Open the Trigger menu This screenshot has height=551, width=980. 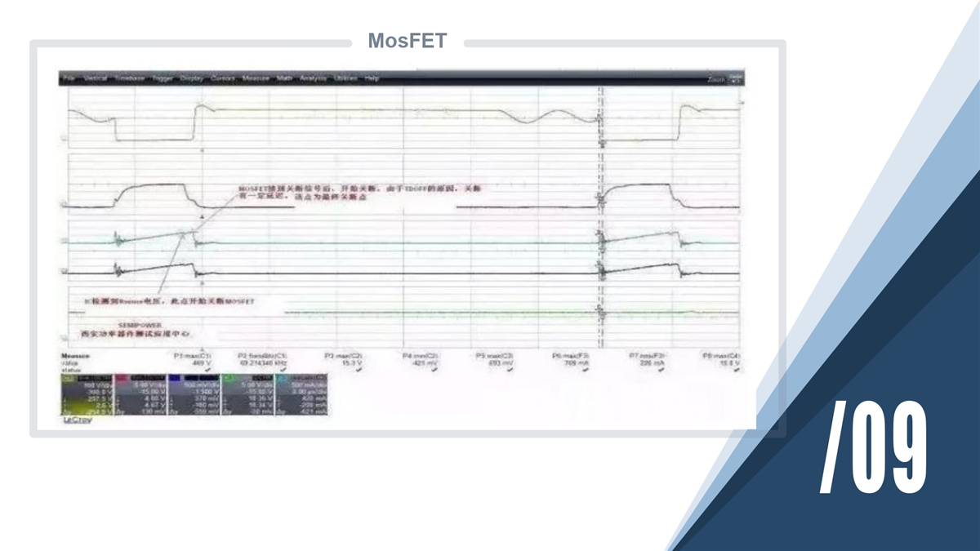click(163, 78)
